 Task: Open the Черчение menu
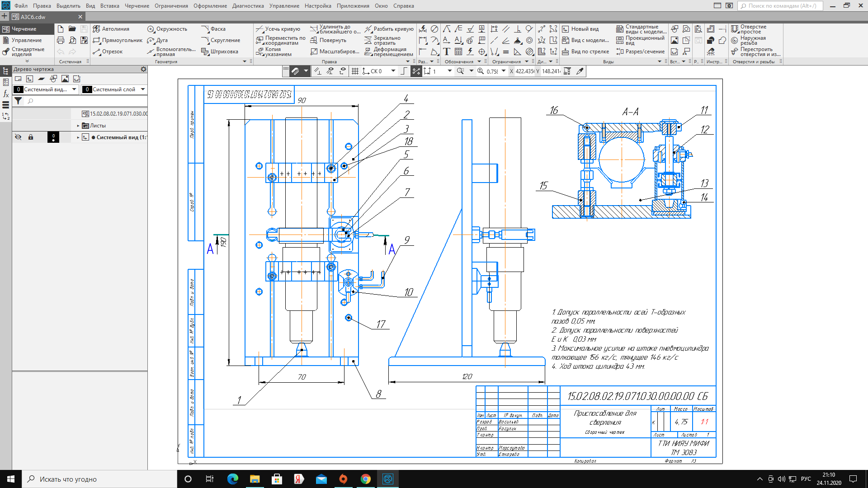click(137, 6)
